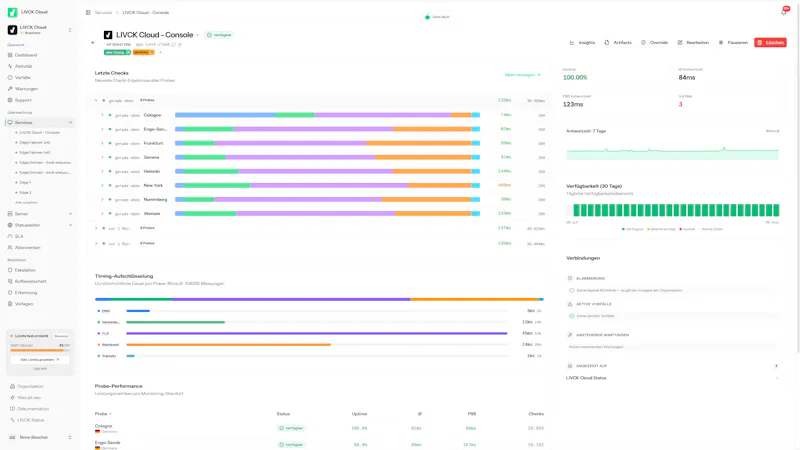
Task: Open the Override option
Action: 654,42
